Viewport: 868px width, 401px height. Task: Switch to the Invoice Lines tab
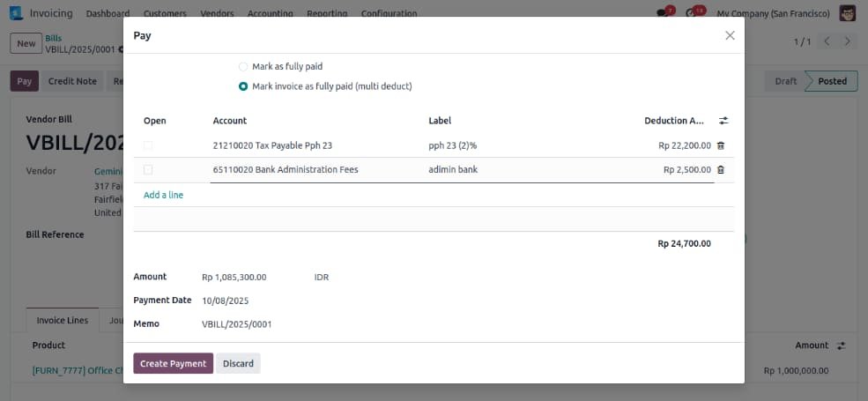pyautogui.click(x=63, y=321)
